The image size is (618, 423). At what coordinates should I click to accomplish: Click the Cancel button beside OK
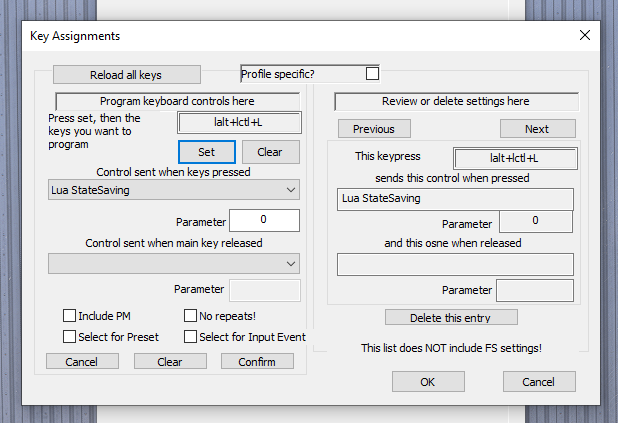point(539,382)
